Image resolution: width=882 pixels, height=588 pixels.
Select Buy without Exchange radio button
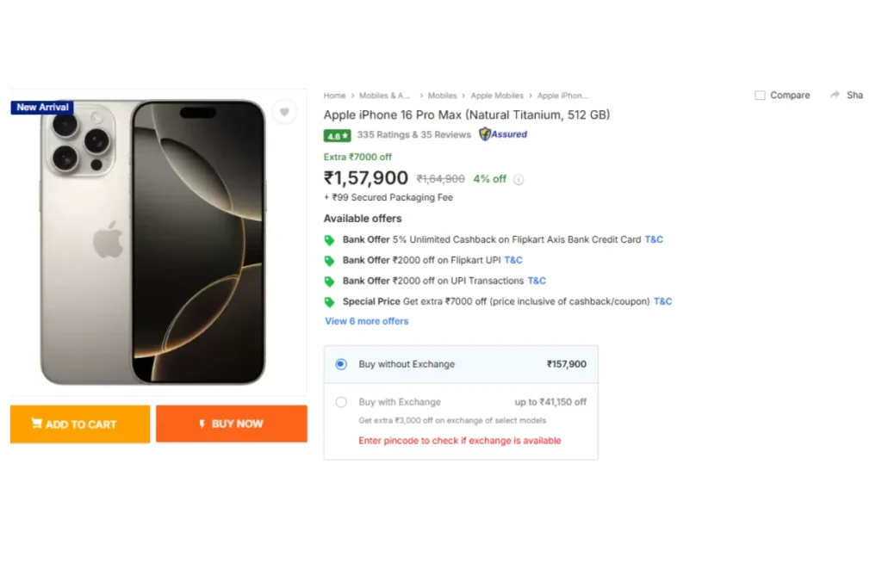[x=341, y=364]
